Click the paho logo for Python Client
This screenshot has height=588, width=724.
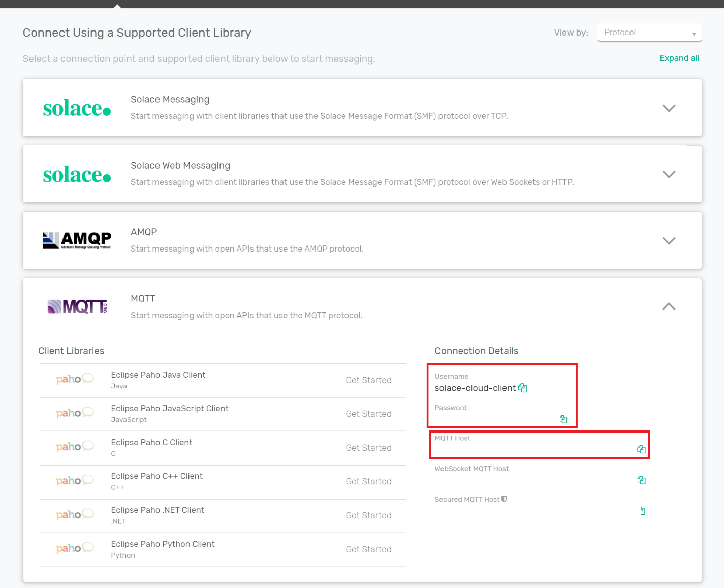[x=75, y=548]
